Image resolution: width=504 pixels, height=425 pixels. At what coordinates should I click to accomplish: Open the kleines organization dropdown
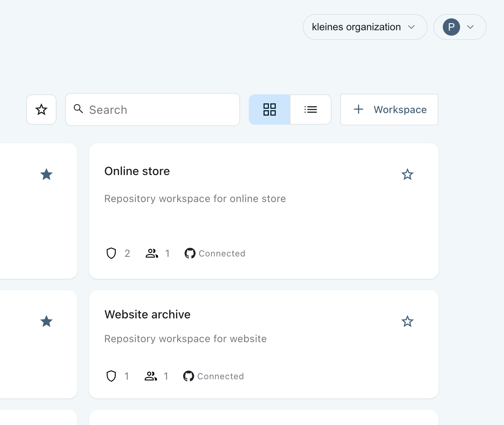365,27
